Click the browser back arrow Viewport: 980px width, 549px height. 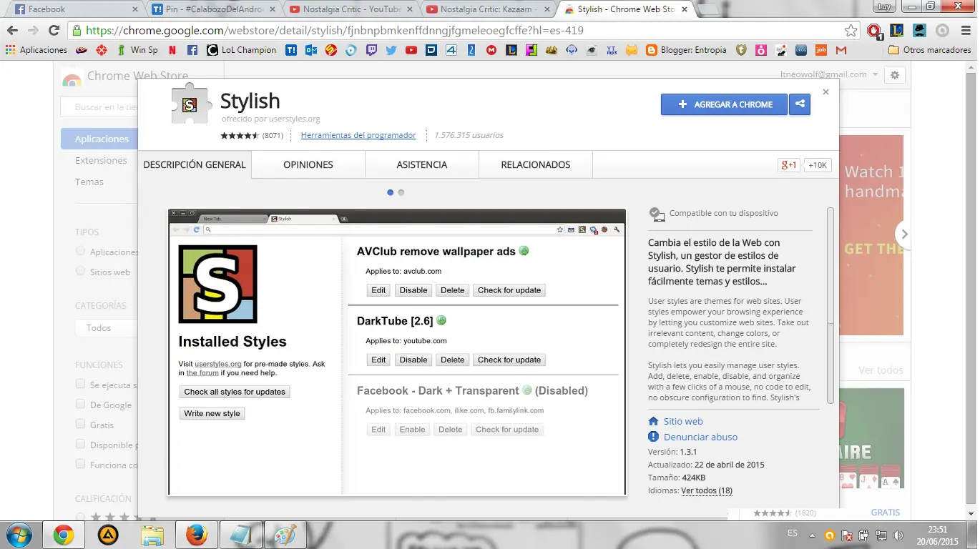pyautogui.click(x=12, y=31)
